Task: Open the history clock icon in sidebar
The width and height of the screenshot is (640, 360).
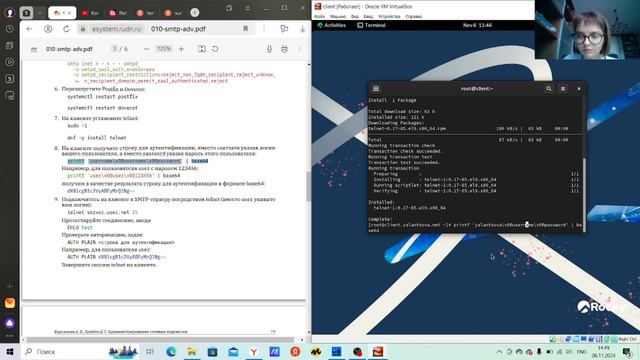Action: pyautogui.click(x=10, y=29)
